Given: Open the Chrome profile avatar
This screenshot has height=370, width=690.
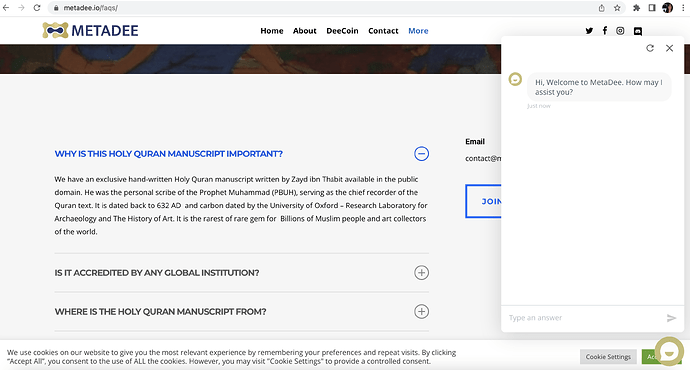Looking at the screenshot, I should coord(667,8).
